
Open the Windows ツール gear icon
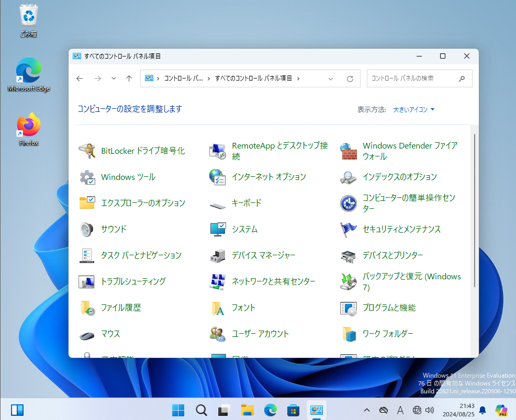87,177
